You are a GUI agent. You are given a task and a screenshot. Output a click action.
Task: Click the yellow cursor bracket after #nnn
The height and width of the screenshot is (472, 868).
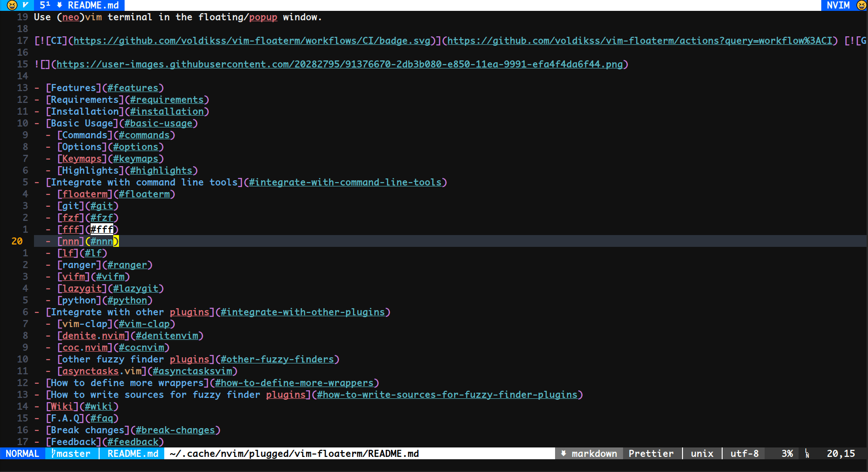coord(116,241)
